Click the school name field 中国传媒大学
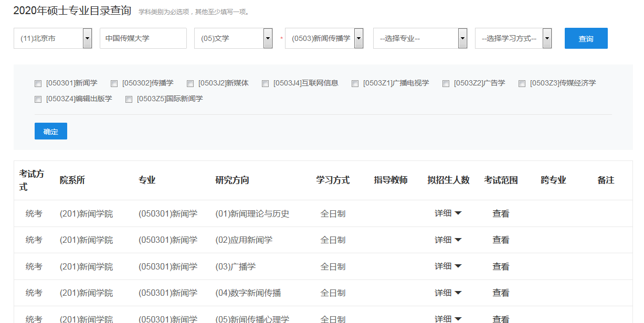Image resolution: width=644 pixels, height=323 pixels. click(x=143, y=38)
